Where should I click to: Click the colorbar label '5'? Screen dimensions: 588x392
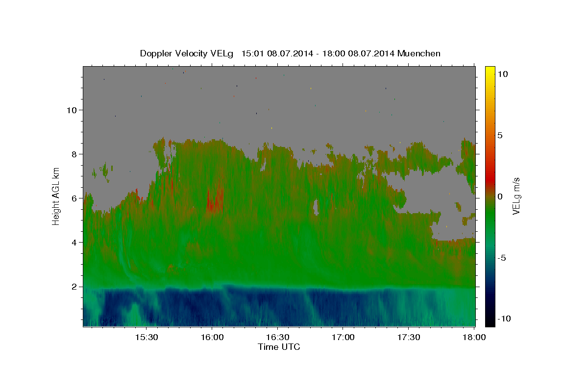500,135
